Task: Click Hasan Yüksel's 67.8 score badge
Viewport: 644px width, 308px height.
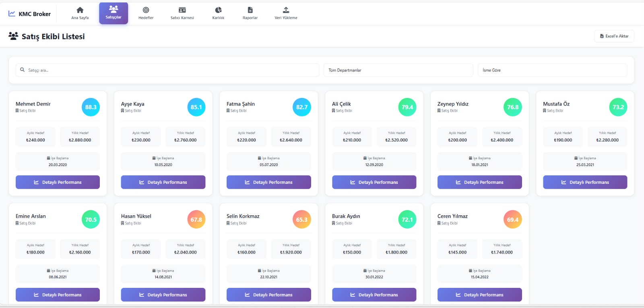Action: [196, 220]
